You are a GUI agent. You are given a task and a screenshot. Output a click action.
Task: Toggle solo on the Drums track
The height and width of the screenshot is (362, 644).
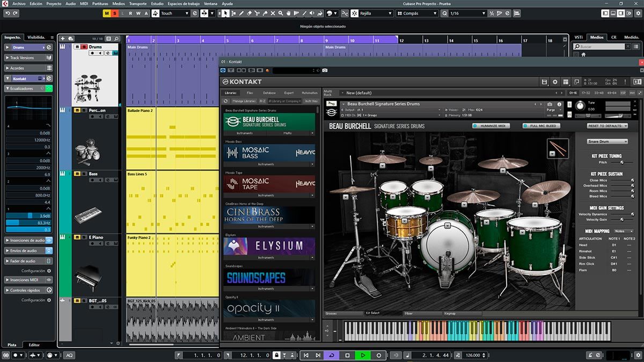[84, 47]
